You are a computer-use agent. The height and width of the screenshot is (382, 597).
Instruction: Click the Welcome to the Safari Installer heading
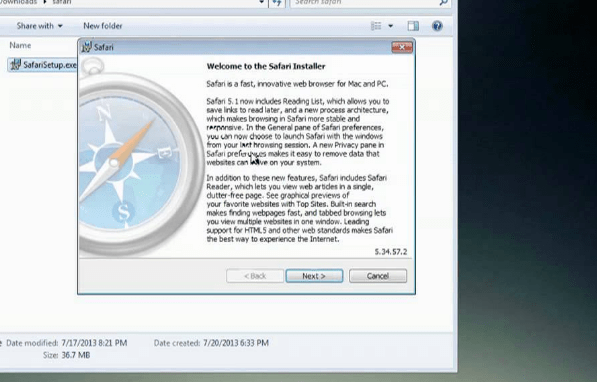266,66
